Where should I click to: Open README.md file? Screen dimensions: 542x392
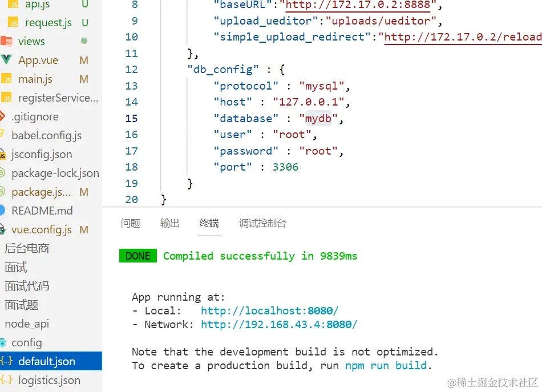(x=42, y=211)
